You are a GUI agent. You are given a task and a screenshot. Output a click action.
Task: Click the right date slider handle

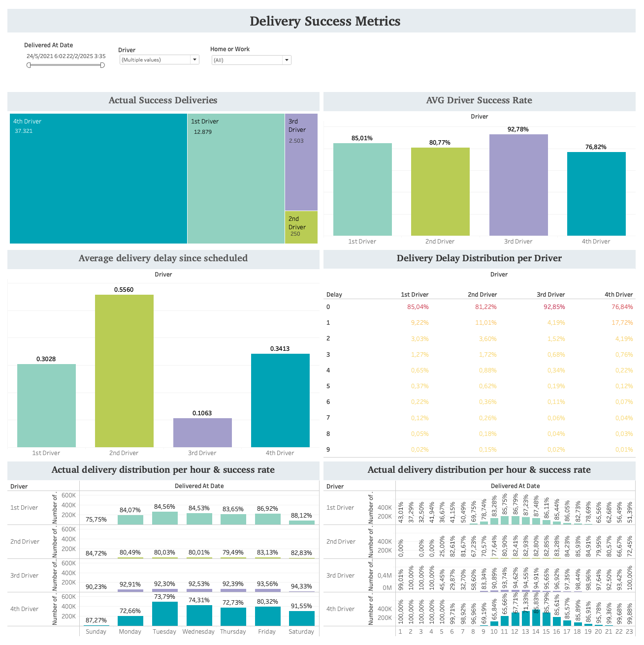pyautogui.click(x=102, y=65)
